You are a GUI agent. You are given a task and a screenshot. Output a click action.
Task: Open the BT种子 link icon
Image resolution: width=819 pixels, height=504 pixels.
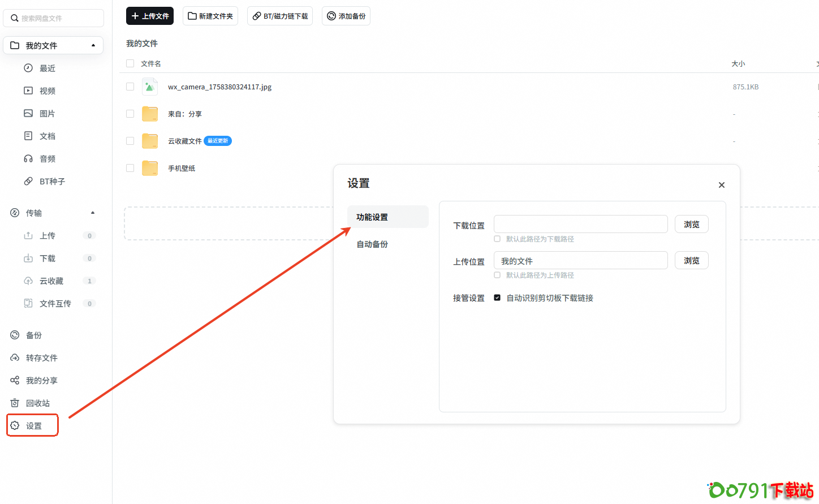pos(28,182)
